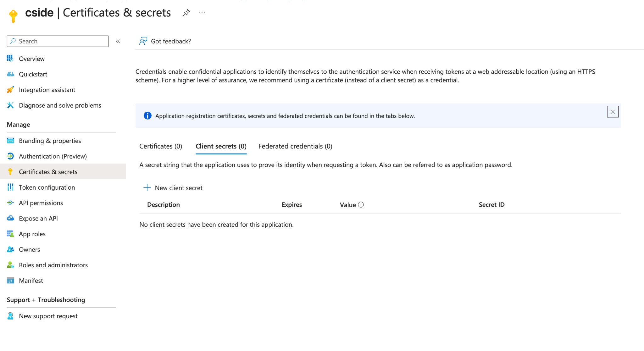644x351 pixels.
Task: Open the ellipsis more options menu
Action: (x=202, y=13)
